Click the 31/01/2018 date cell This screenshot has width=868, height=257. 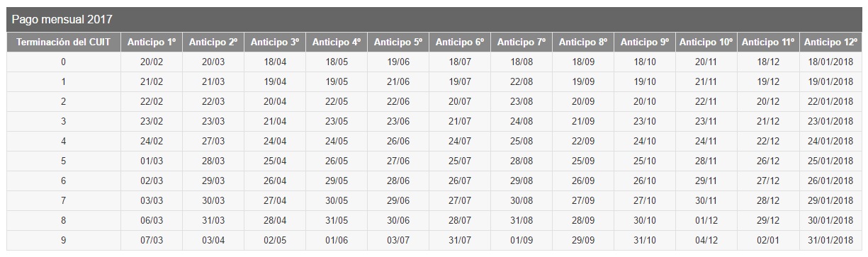[831, 240]
